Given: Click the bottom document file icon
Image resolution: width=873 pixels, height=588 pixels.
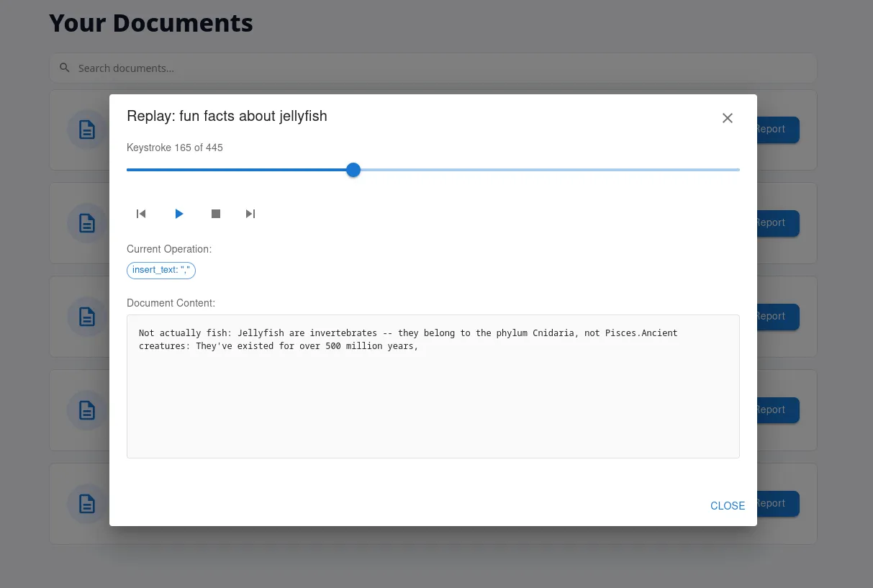Looking at the screenshot, I should [87, 504].
